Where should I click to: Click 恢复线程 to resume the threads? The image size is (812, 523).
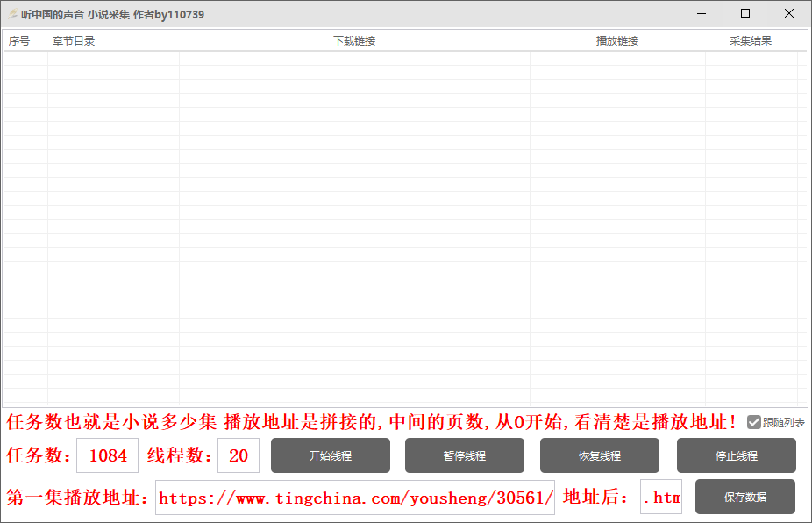[601, 455]
